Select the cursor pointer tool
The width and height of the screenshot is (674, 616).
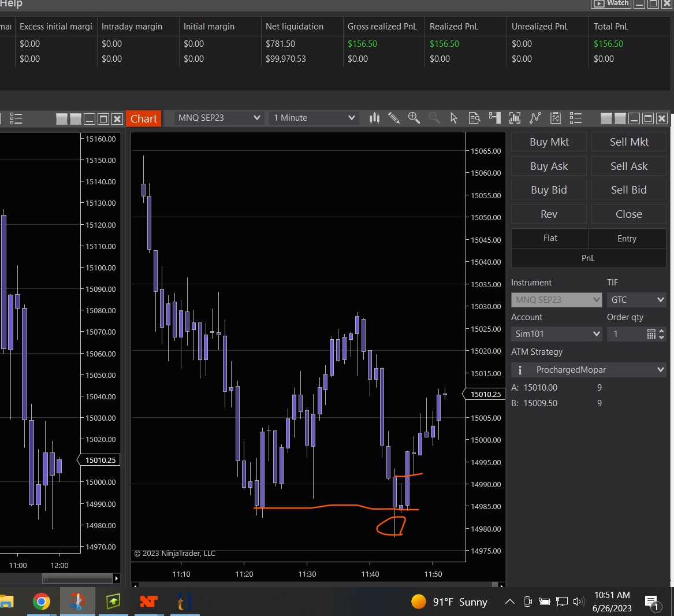(x=454, y=118)
